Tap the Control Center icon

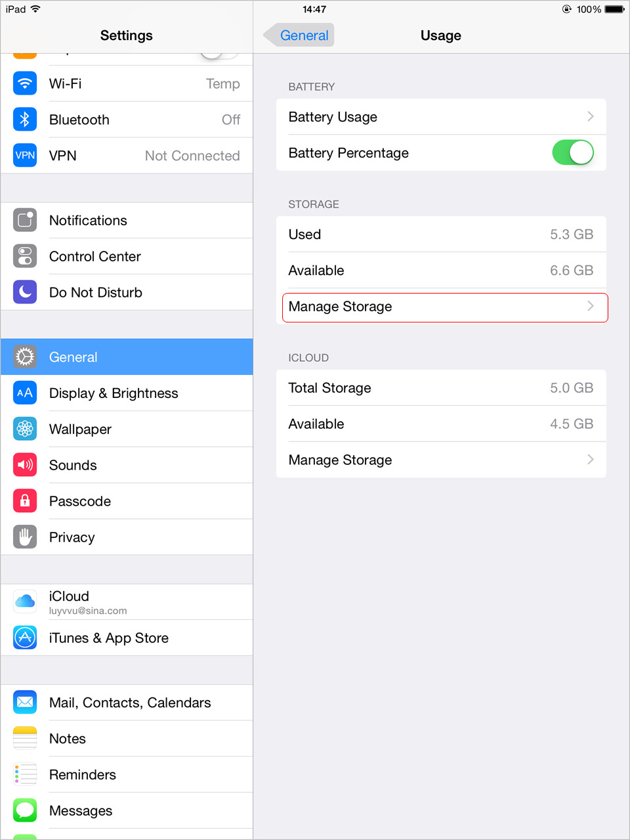[25, 256]
